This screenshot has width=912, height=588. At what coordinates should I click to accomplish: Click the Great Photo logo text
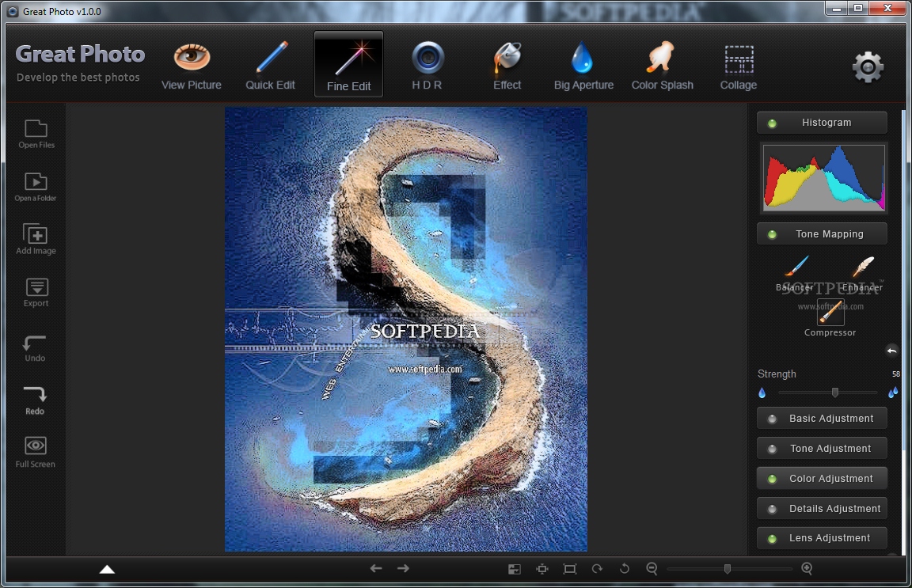click(80, 54)
